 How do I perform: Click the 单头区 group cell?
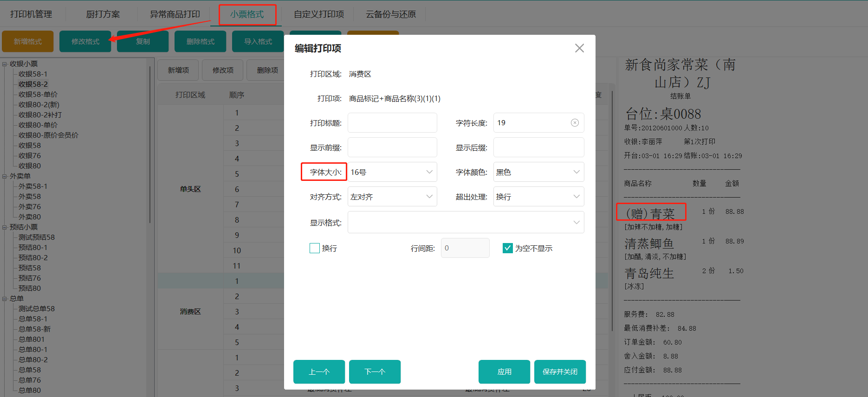[x=190, y=189]
